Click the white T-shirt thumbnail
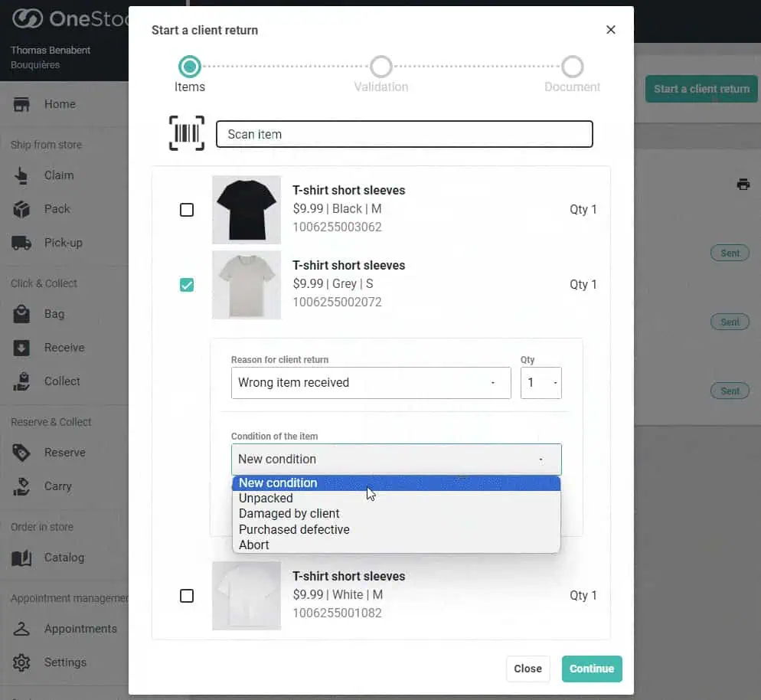Viewport: 761px width, 700px height. click(246, 596)
